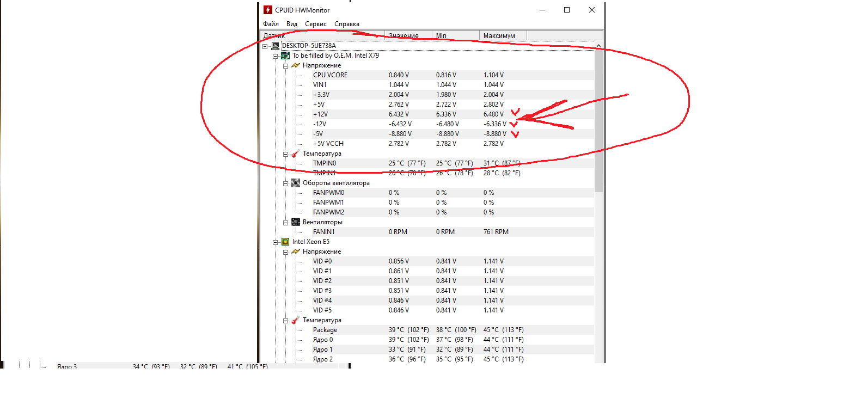868x411 pixels.
Task: Click the 1.104 V maximum of CPU VCORE
Action: click(x=493, y=75)
